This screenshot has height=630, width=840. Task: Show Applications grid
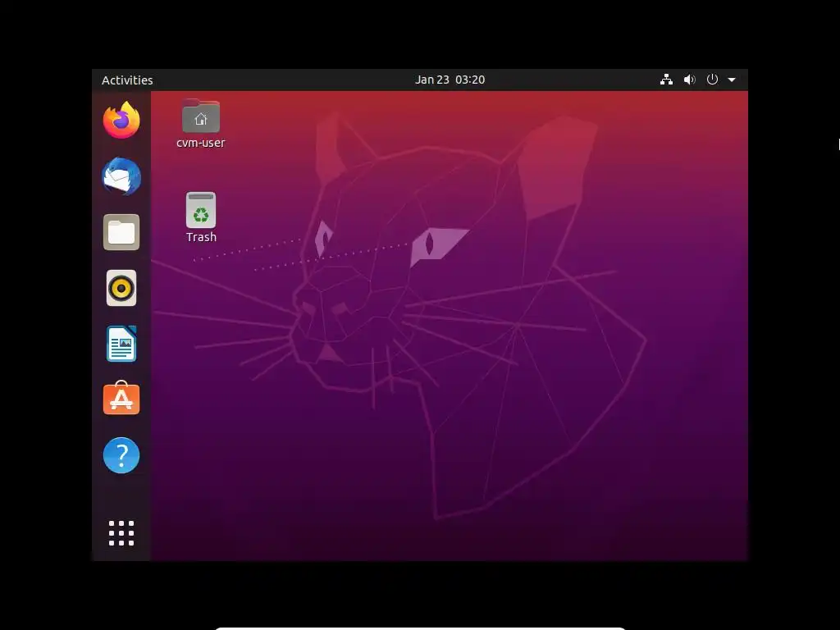pyautogui.click(x=121, y=533)
